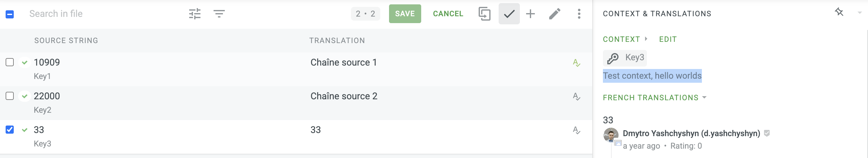The width and height of the screenshot is (868, 158).
Task: Click the Cancel button
Action: tap(448, 14)
